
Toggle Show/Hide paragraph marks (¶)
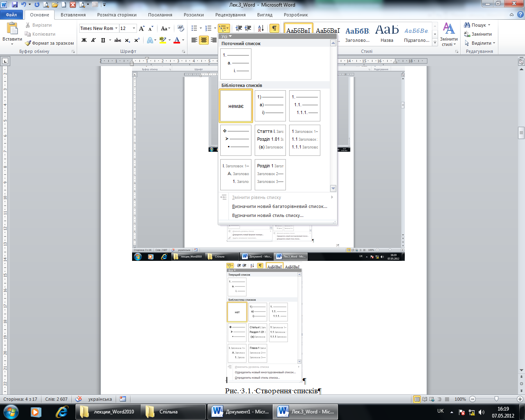(x=274, y=28)
